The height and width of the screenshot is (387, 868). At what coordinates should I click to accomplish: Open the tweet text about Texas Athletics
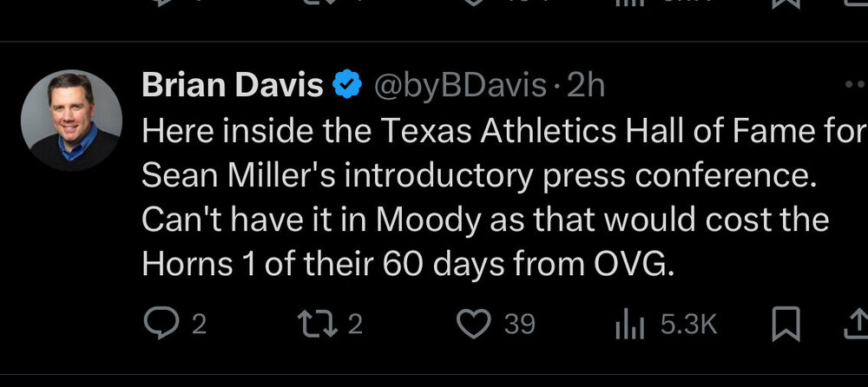(486, 198)
